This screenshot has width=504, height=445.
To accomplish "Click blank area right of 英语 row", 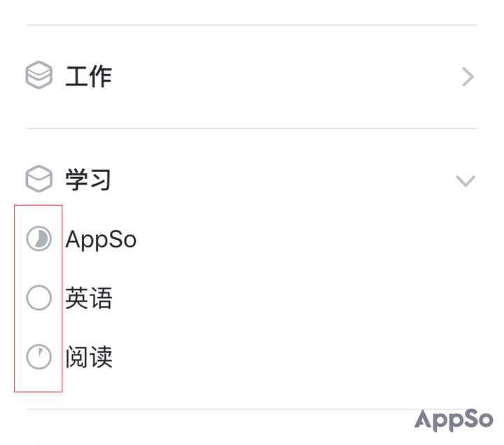I will 315,299.
